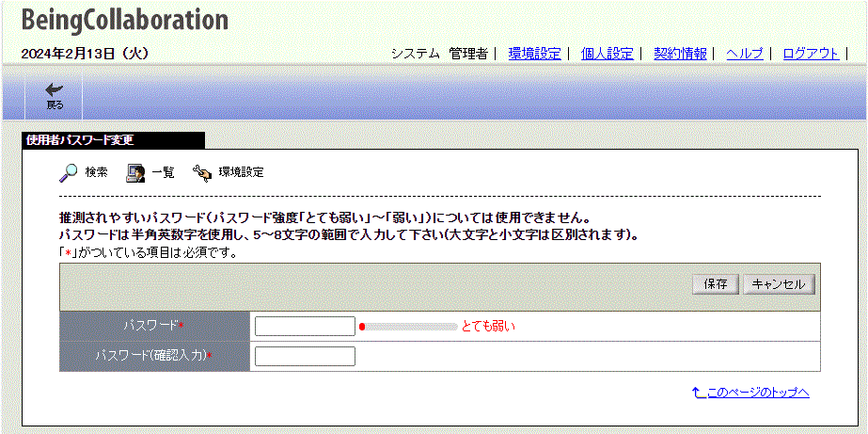Click the date 2024年2月13日(火)

[85, 54]
